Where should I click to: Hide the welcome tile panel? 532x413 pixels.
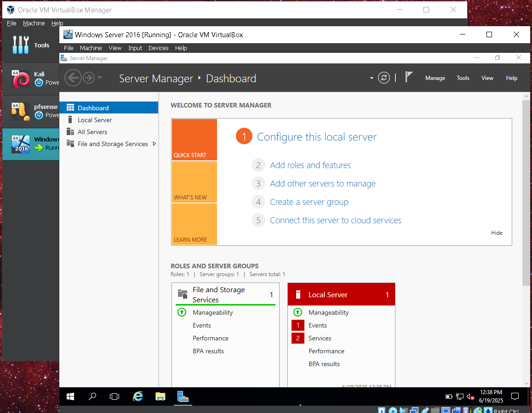point(497,232)
